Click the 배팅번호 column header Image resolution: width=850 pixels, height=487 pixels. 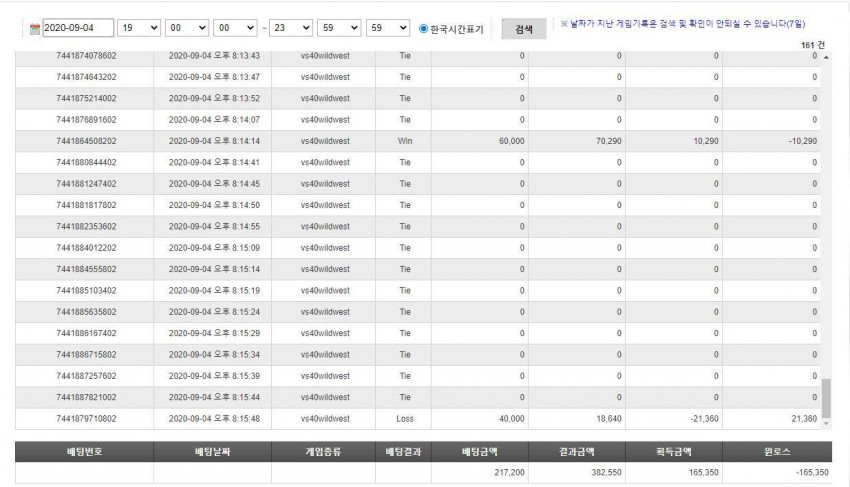point(85,452)
